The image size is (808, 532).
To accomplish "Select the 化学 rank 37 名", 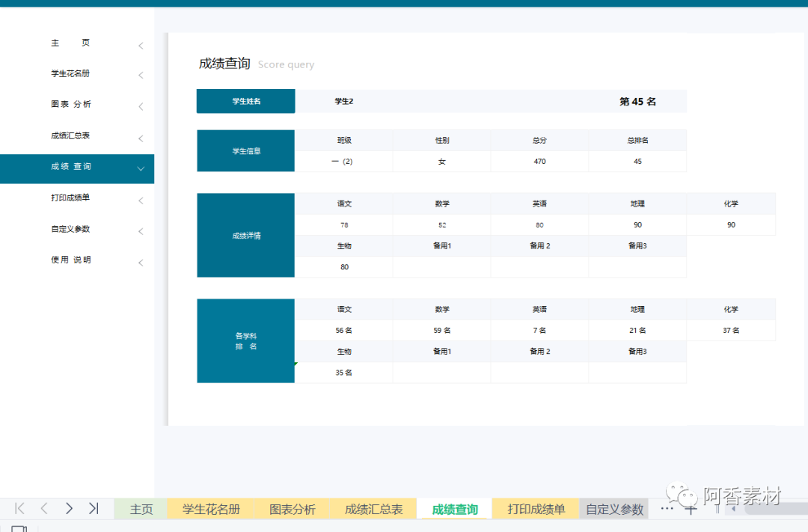I will (731, 330).
